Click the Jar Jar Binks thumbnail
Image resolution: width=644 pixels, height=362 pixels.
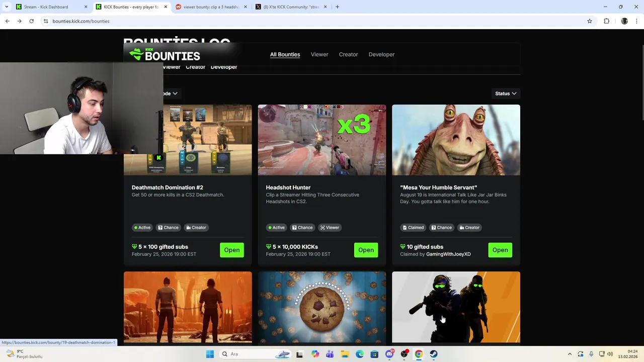(x=456, y=140)
